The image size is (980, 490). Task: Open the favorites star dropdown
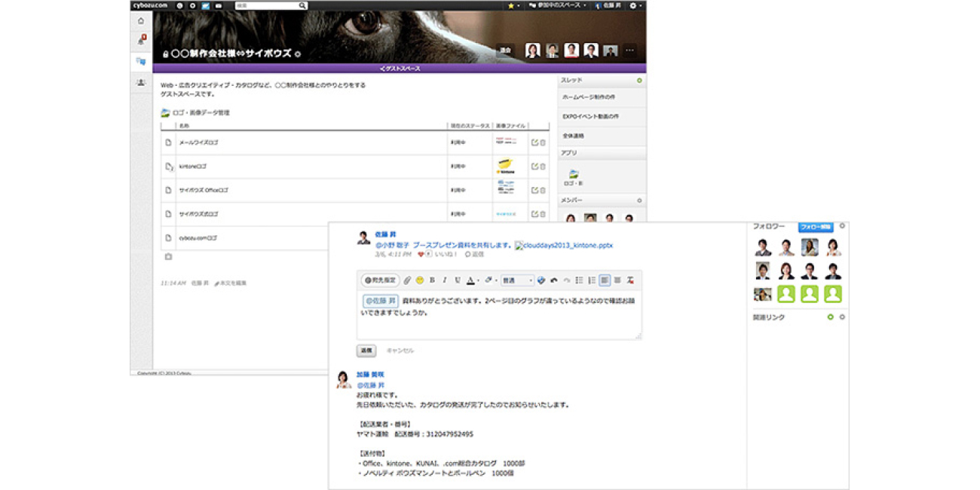coord(513,5)
